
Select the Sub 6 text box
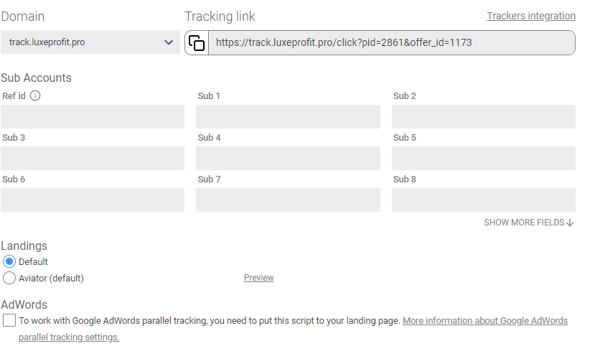click(93, 200)
